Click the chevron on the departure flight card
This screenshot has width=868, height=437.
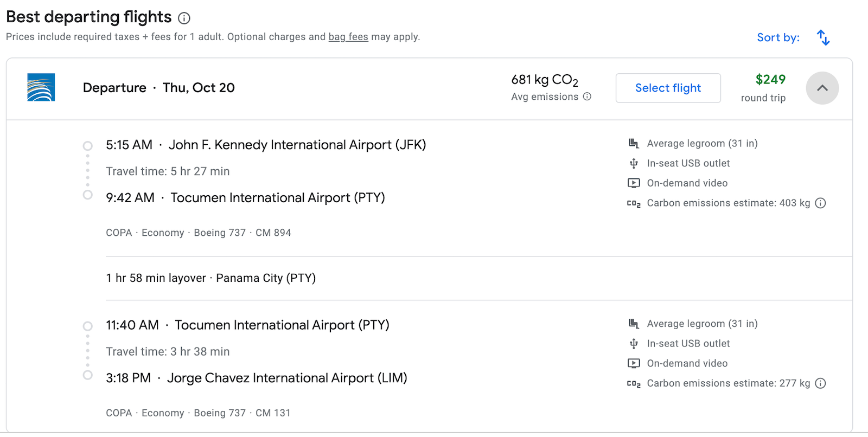point(822,88)
